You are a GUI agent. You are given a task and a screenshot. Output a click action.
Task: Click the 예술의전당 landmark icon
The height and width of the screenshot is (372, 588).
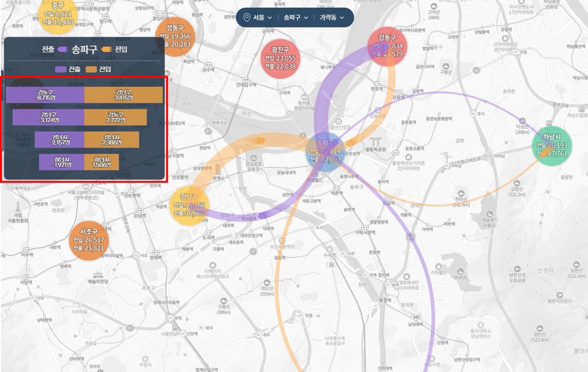[98, 275]
